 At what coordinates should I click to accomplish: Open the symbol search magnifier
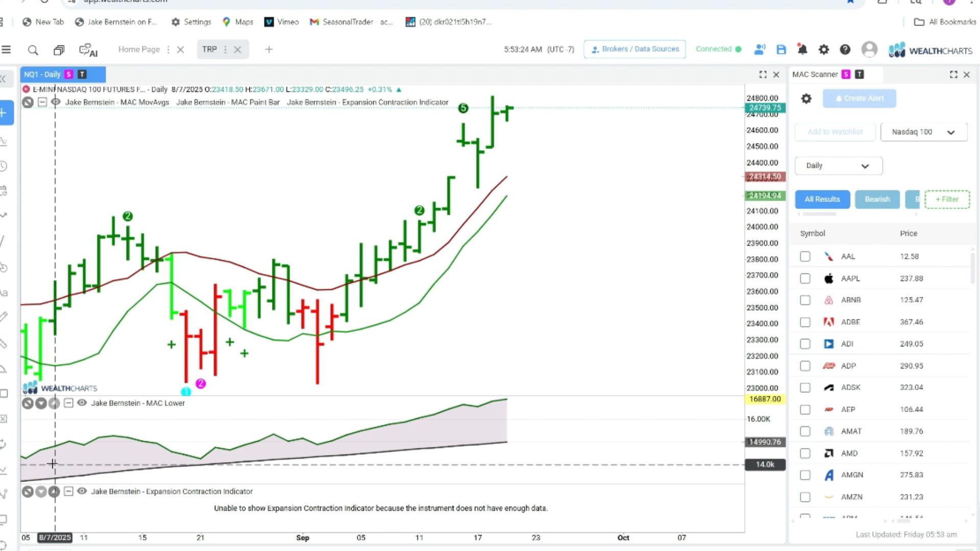pos(33,50)
